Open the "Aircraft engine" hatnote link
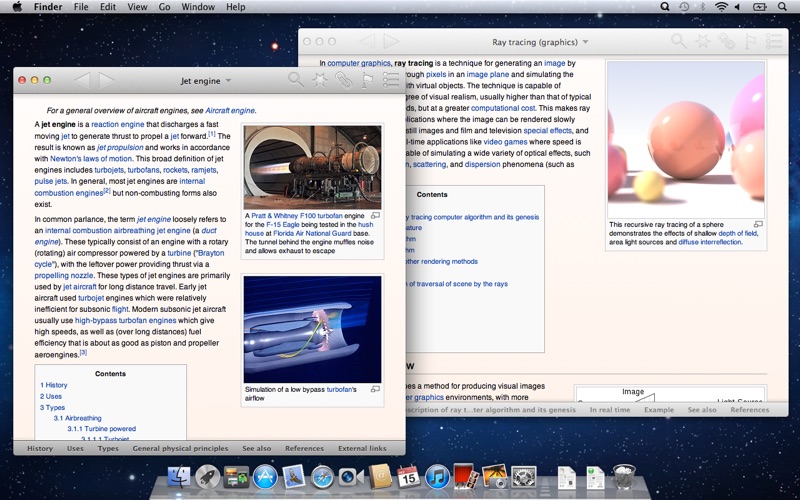 [230, 110]
